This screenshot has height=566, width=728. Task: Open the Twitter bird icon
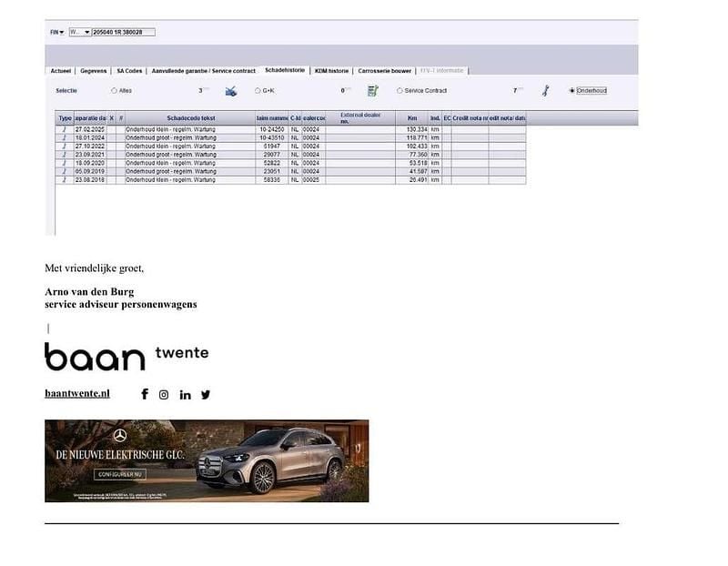pos(206,394)
